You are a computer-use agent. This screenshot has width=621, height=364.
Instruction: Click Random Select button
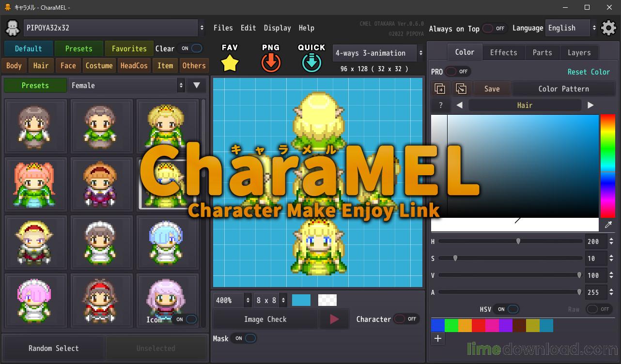(x=53, y=348)
